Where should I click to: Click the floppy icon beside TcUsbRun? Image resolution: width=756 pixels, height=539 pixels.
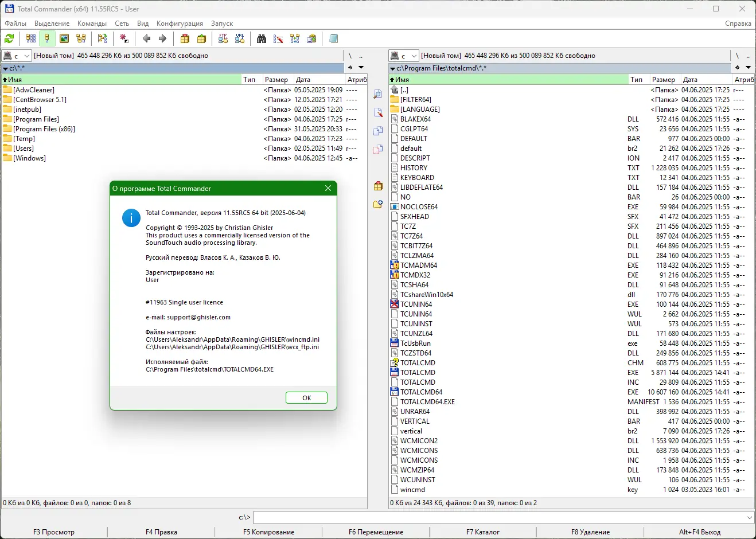[x=395, y=343]
